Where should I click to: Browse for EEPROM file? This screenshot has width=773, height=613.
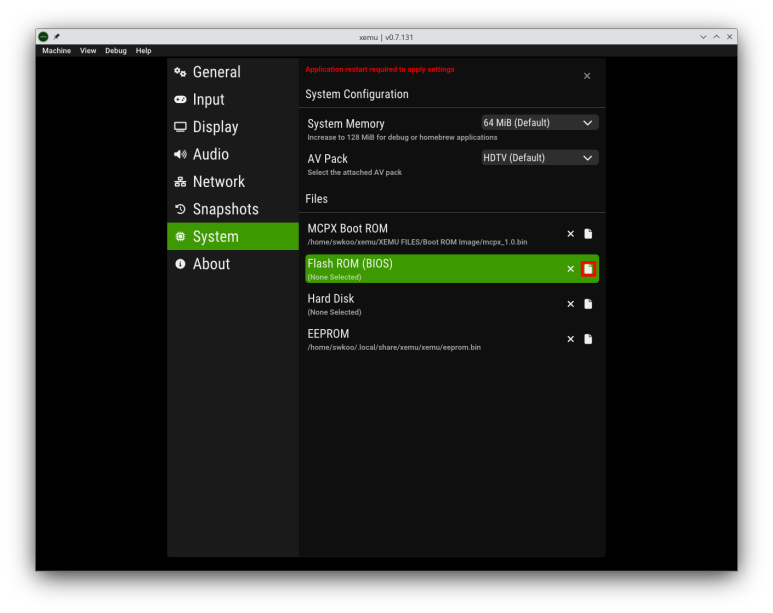coord(588,339)
